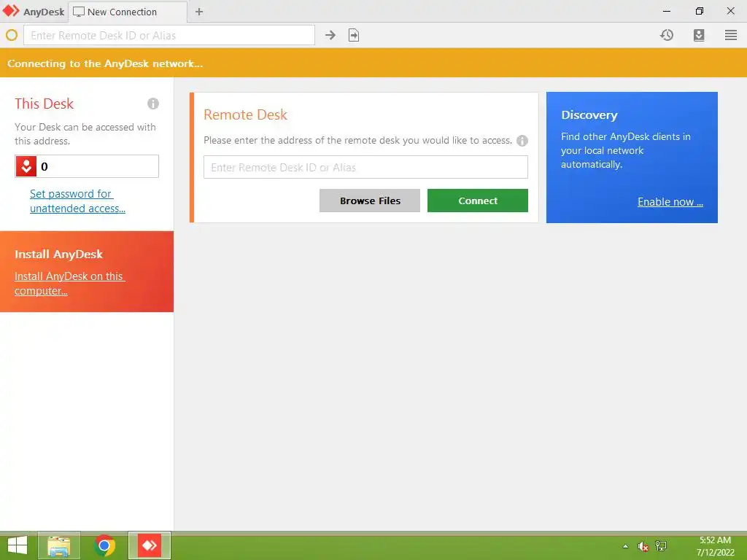Open the Windows Start button

(18, 545)
